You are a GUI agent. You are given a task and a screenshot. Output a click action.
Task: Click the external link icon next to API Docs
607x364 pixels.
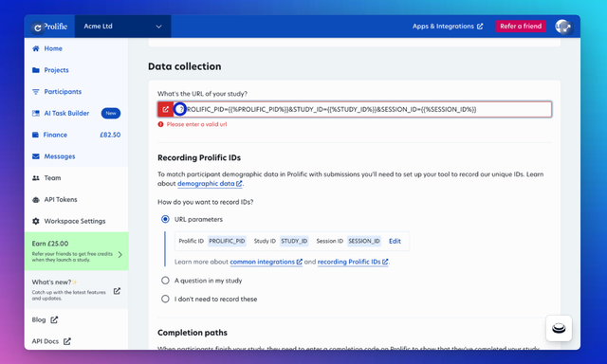[x=67, y=341]
